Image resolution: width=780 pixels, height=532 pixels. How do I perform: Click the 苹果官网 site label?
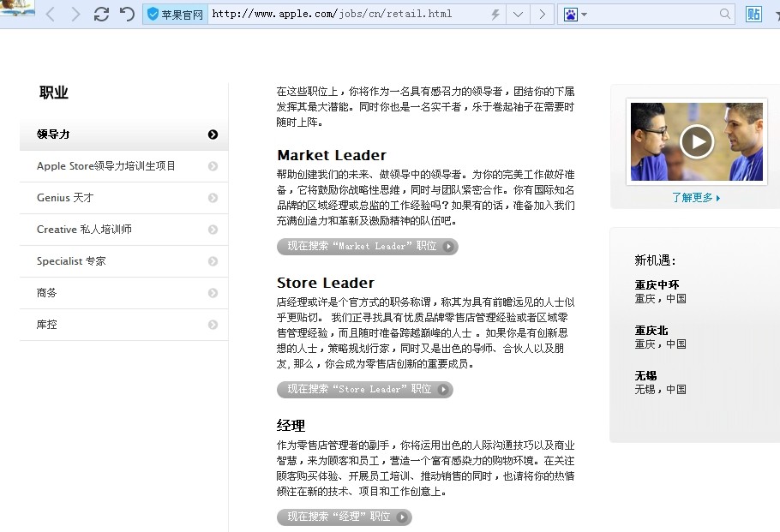tap(182, 15)
